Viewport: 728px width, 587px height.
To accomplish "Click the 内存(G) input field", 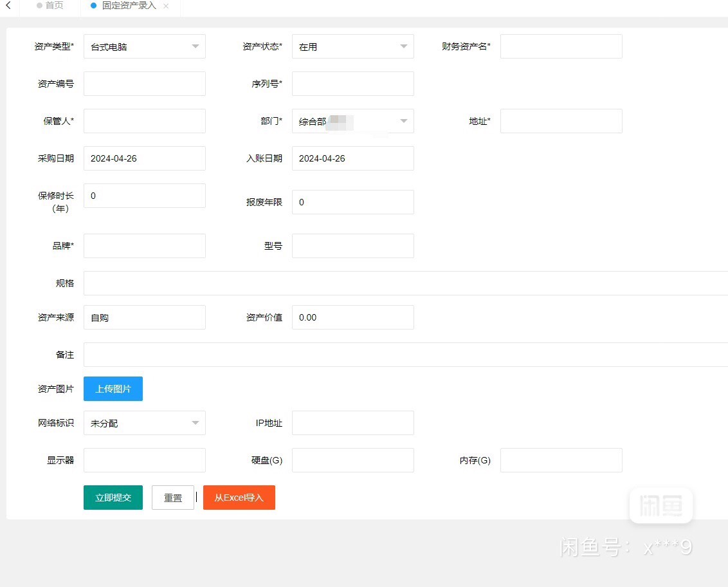I will pyautogui.click(x=561, y=460).
